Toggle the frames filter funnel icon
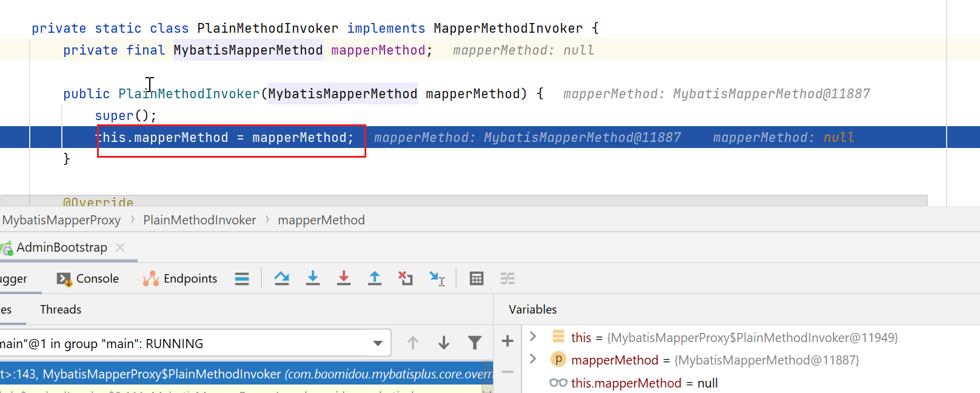The image size is (980, 393). [475, 343]
